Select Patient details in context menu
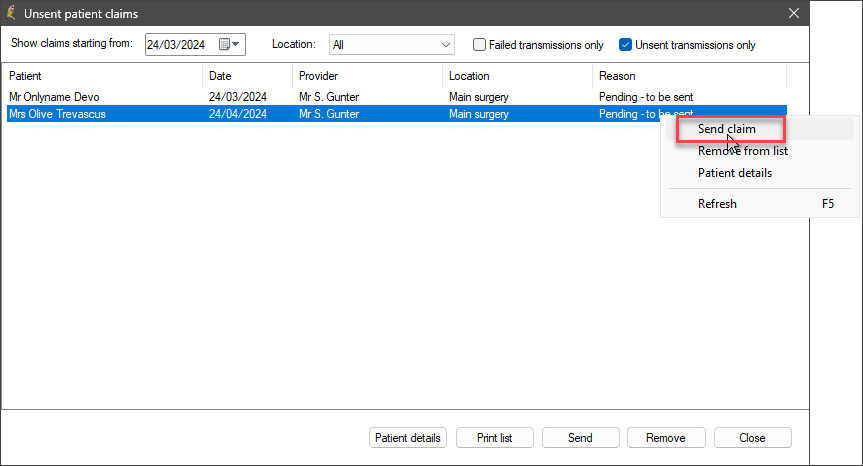 (735, 173)
